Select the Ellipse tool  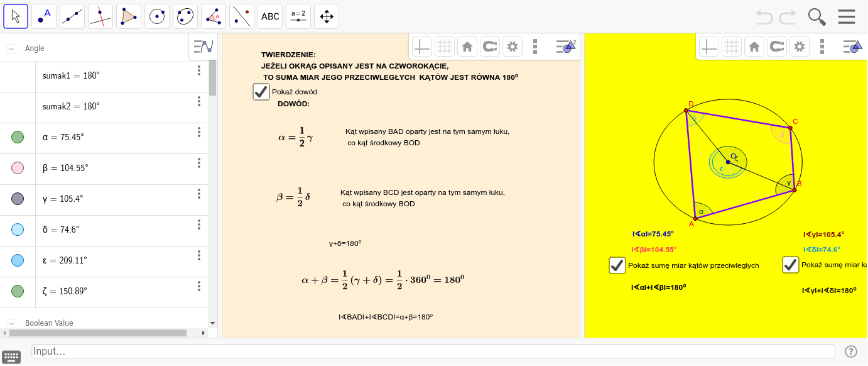coord(185,16)
